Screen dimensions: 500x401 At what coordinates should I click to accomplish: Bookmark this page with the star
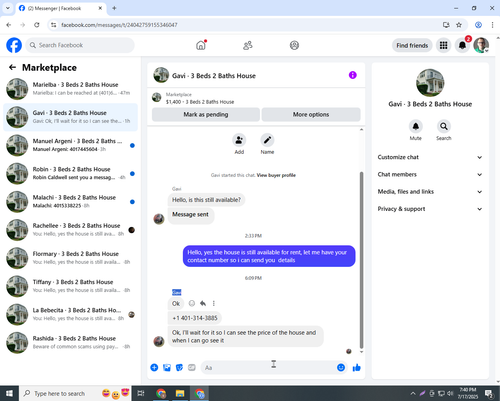click(x=459, y=25)
